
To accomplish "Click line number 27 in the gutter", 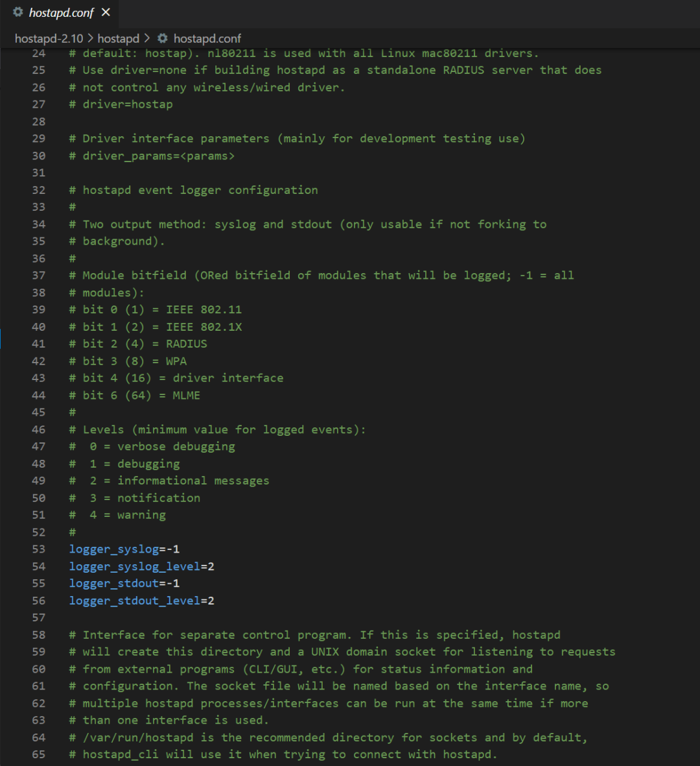I will (x=39, y=104).
